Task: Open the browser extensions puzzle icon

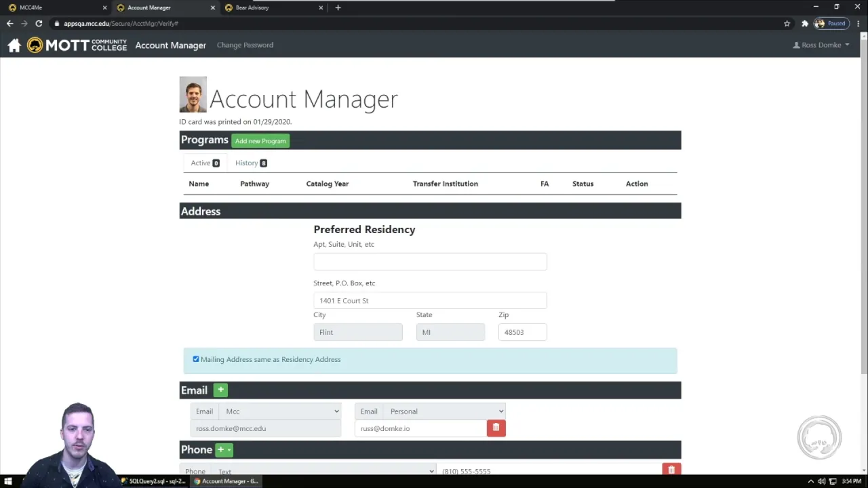Action: 805,24
